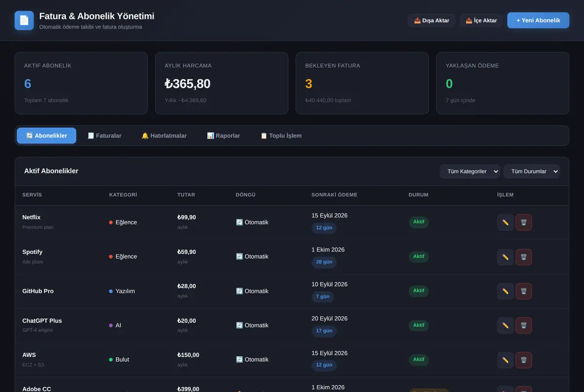The width and height of the screenshot is (584, 392).
Task: Select the Aktif Abonelik stat card
Action: 81,83
